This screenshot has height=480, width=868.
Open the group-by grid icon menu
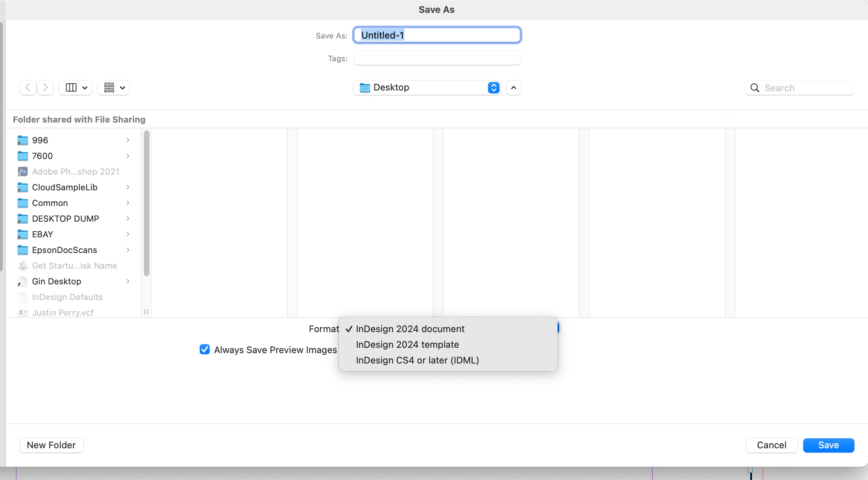point(114,88)
